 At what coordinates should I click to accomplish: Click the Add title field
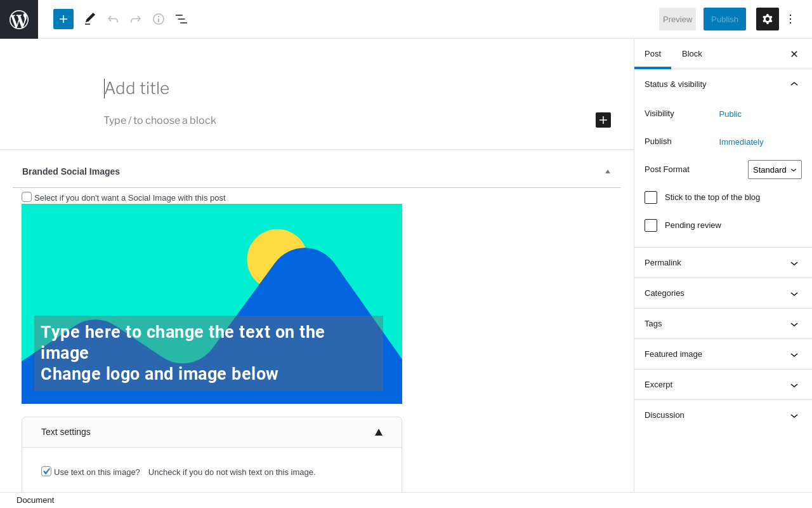click(254, 88)
